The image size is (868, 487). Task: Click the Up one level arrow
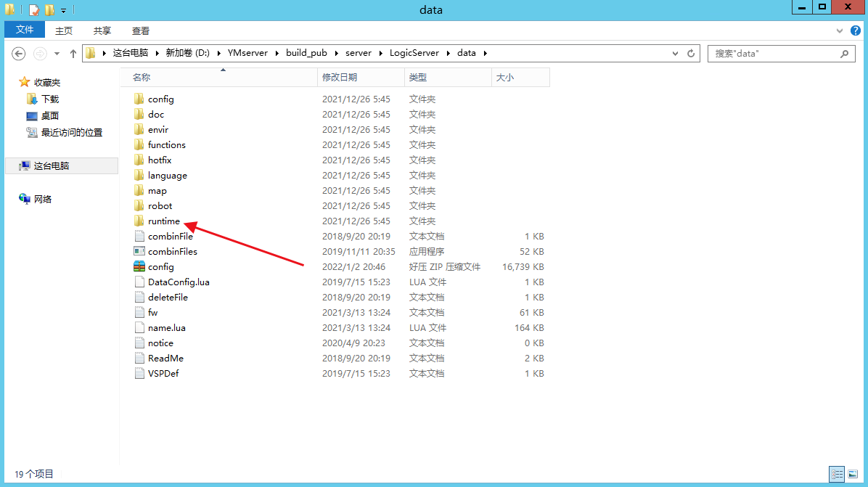73,54
